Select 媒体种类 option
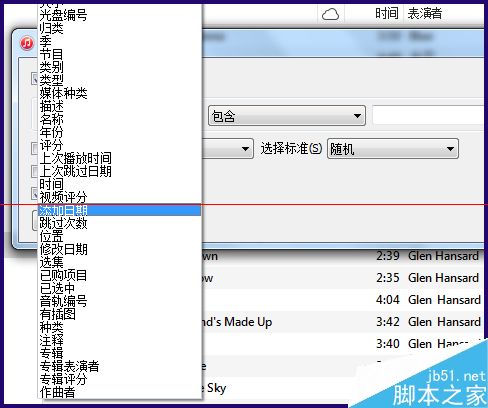488x408 pixels. 120,93
